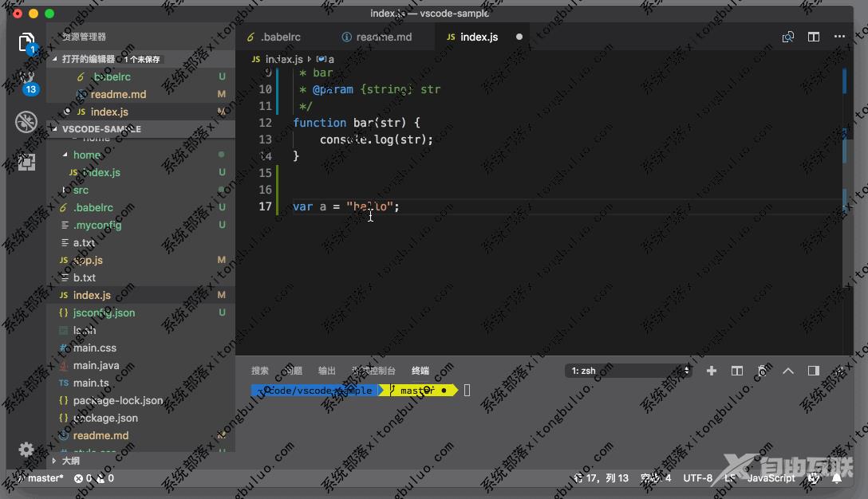Open app.js file in explorer
The height and width of the screenshot is (499, 868).
(140, 260)
